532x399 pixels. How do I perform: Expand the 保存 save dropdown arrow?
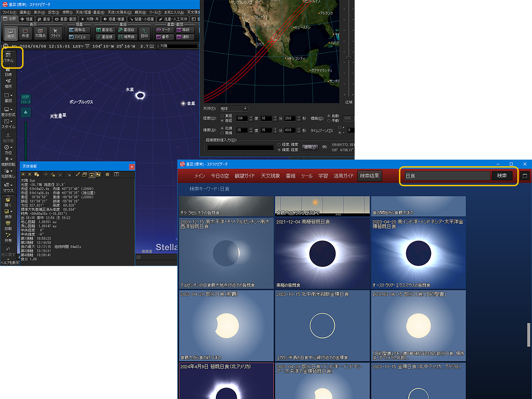click(12, 212)
